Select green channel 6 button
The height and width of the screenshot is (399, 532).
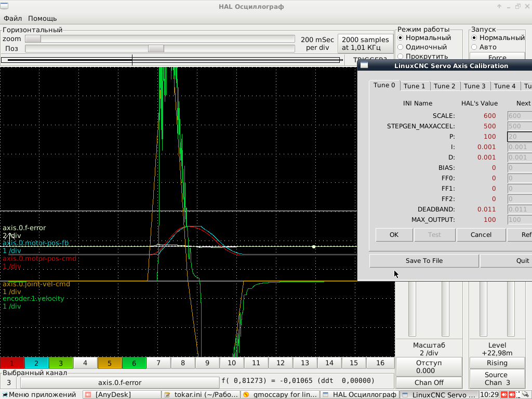click(134, 363)
